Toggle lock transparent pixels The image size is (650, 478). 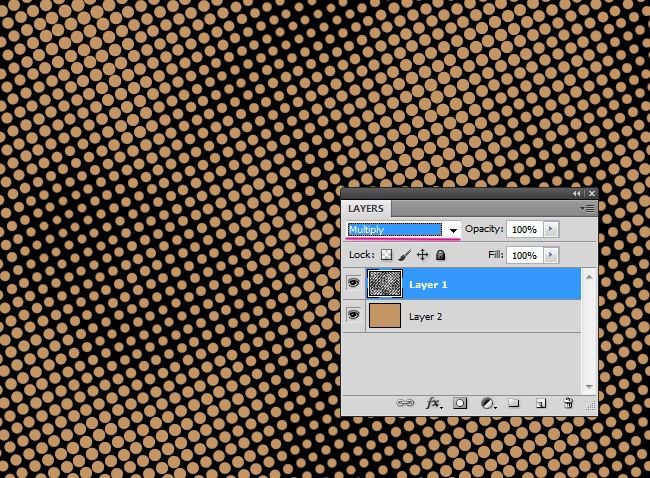(x=387, y=255)
